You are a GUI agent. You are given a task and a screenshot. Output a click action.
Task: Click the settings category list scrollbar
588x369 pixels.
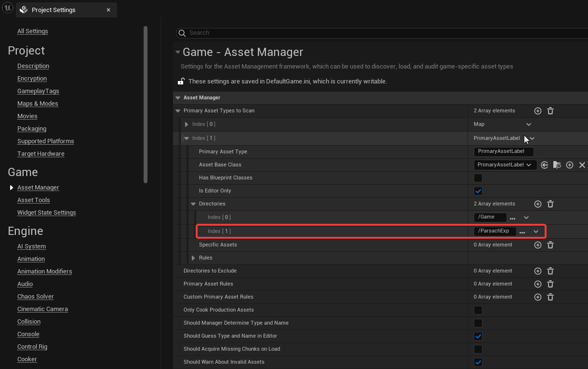pyautogui.click(x=146, y=104)
